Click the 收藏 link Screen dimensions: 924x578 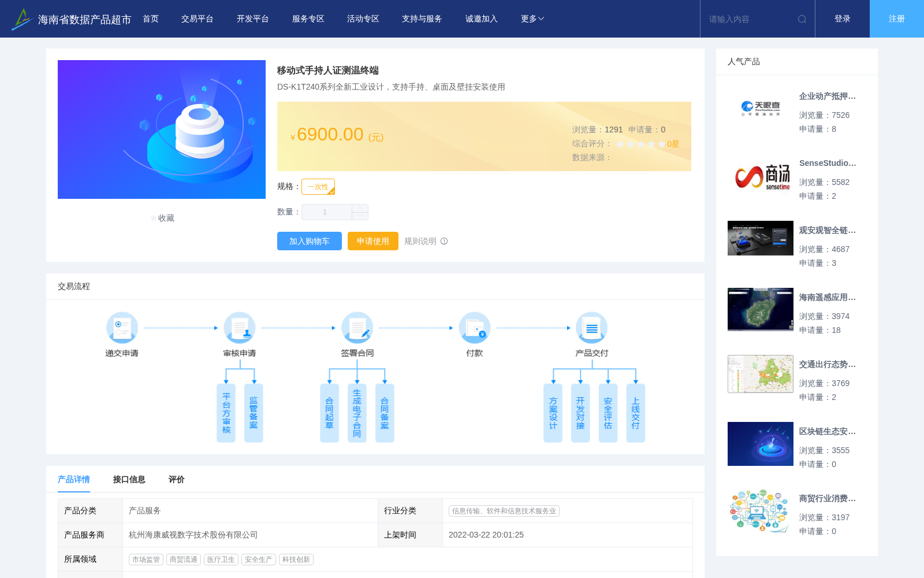click(166, 218)
